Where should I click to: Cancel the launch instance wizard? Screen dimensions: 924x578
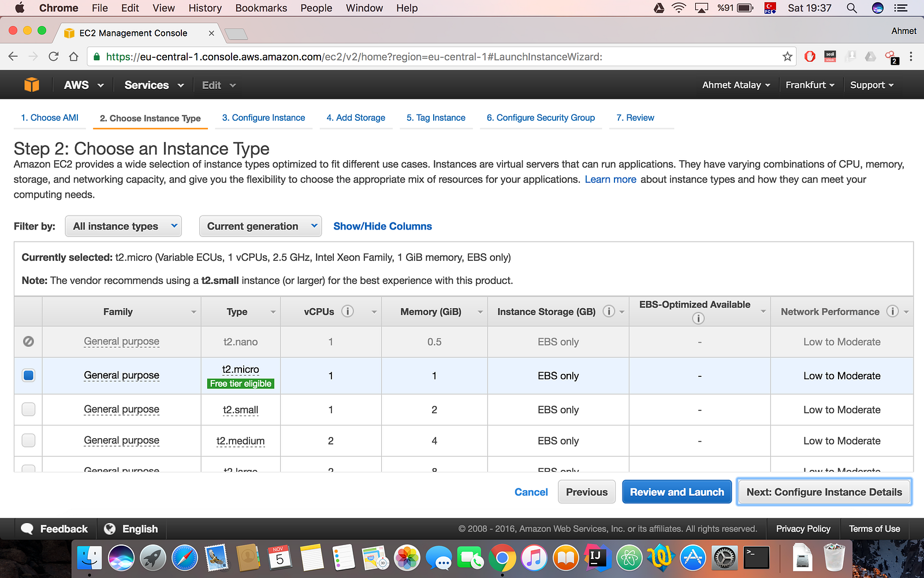pos(531,492)
